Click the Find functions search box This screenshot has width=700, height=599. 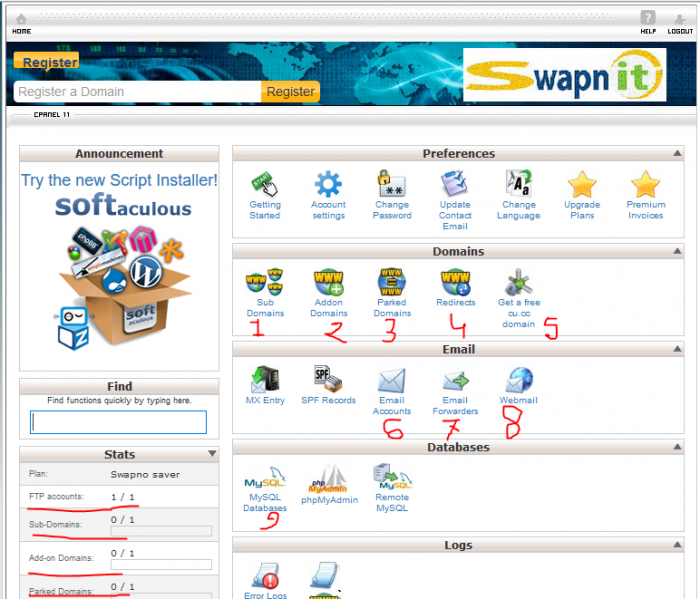coord(118,422)
